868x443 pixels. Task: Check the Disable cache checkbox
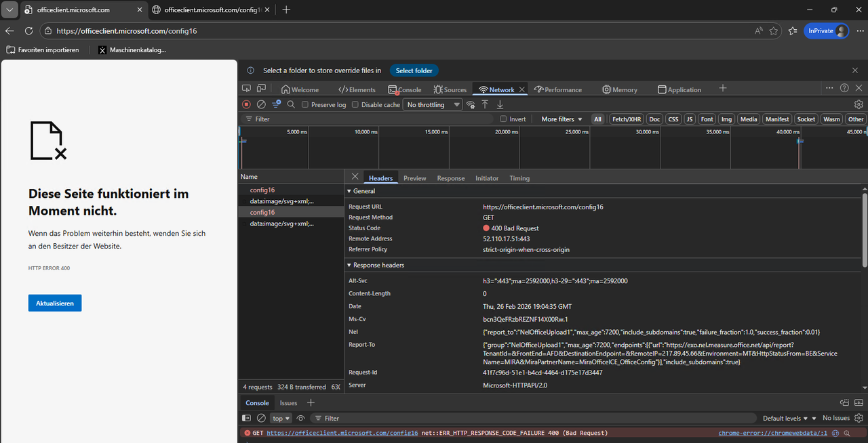click(x=355, y=105)
